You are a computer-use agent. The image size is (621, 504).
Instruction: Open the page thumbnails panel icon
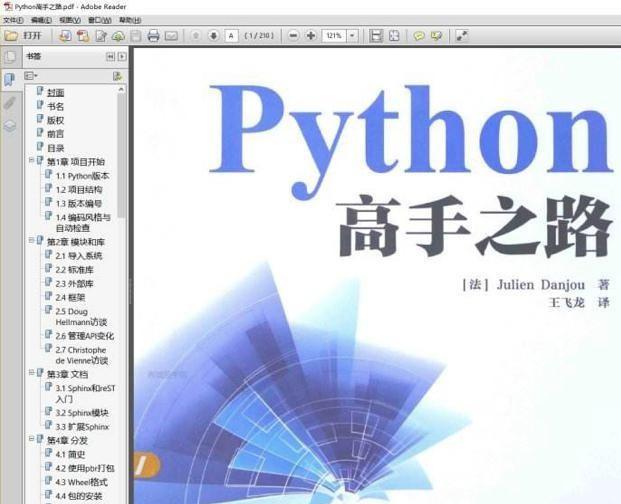pyautogui.click(x=10, y=57)
